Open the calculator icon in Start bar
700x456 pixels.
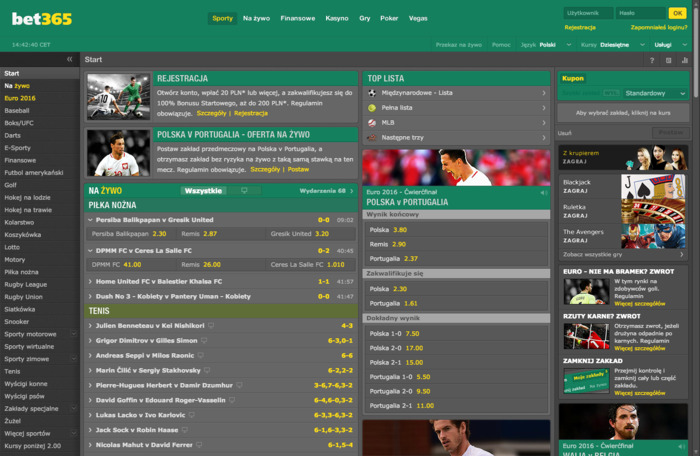[668, 60]
